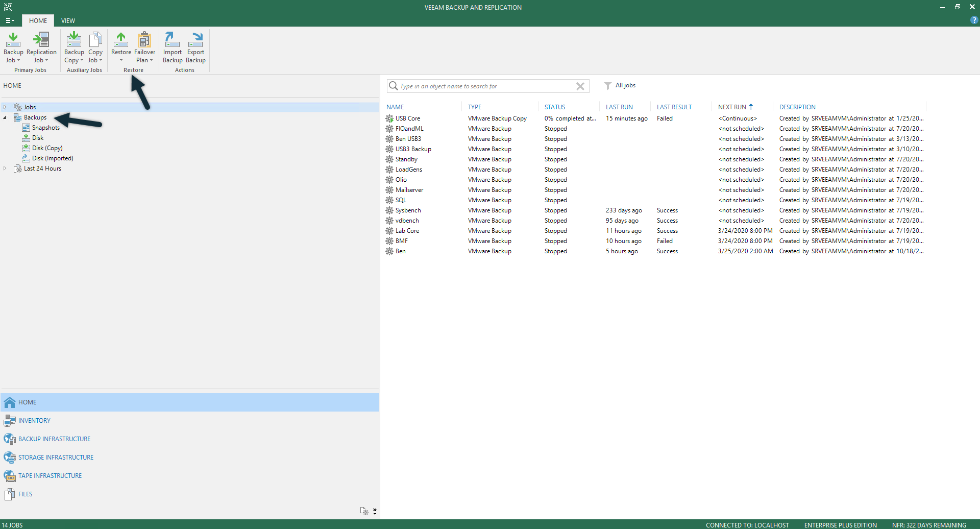980x529 pixels.
Task: Open the main application menu dropdown
Action: tap(10, 21)
